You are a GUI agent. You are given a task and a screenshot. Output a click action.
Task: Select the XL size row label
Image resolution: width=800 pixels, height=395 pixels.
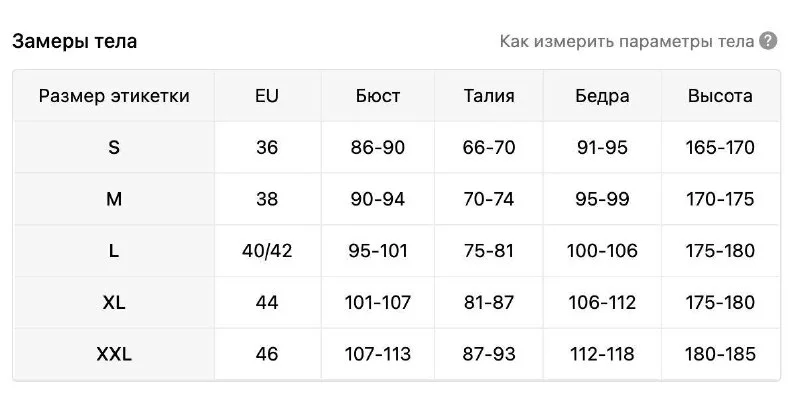click(x=114, y=303)
